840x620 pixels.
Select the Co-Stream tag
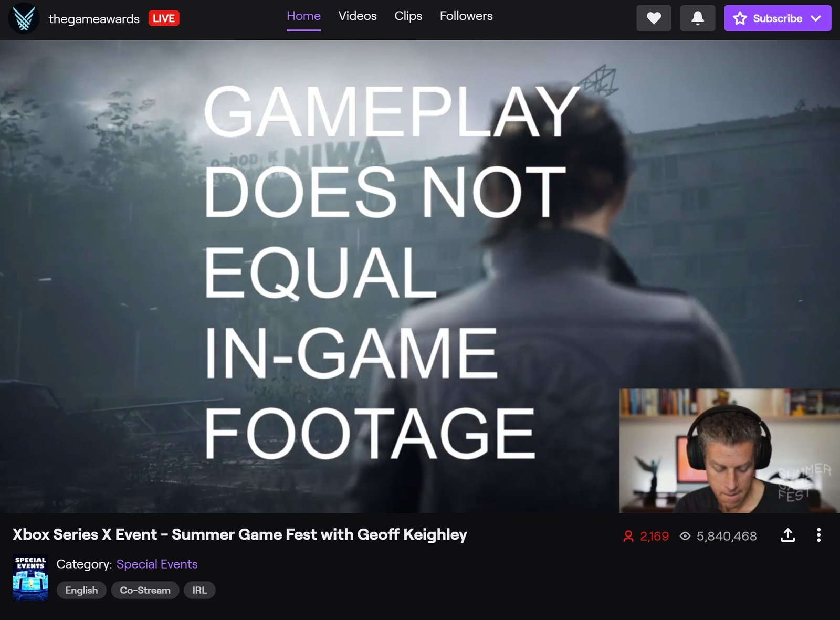[x=145, y=590]
